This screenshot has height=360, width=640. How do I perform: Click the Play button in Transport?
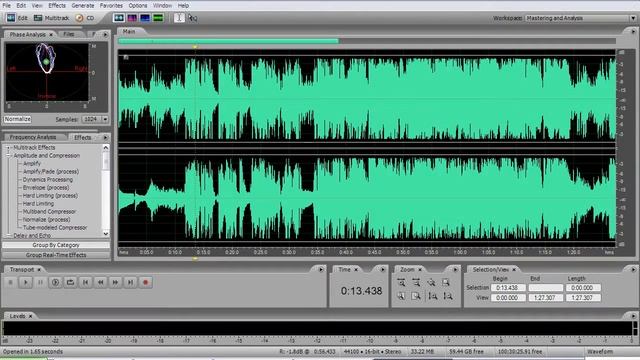pos(26,282)
